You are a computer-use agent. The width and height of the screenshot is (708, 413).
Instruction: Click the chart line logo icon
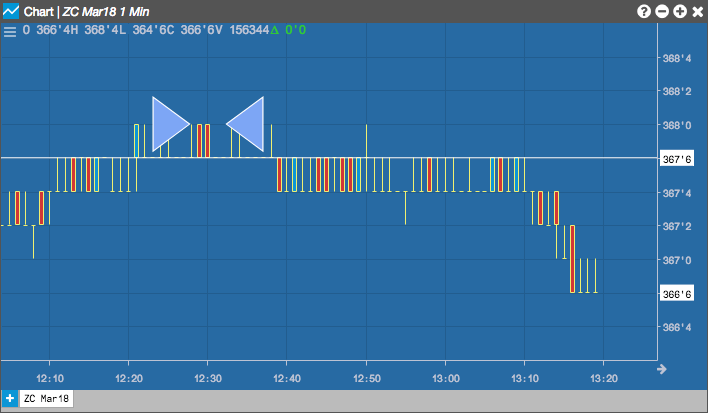pos(11,11)
